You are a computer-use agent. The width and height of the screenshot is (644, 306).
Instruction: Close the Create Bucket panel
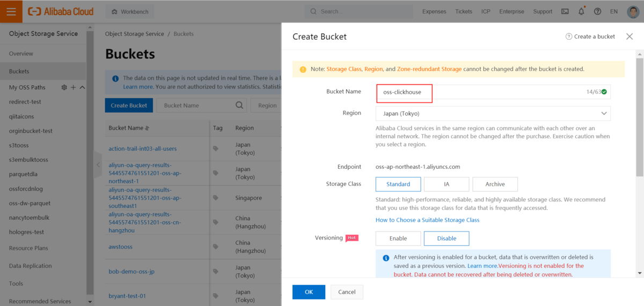pos(630,36)
